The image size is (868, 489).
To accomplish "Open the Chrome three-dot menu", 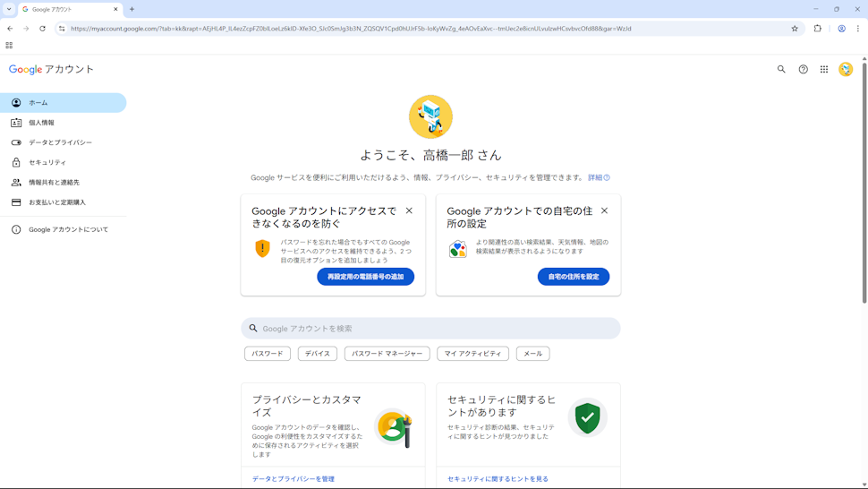I will (858, 29).
